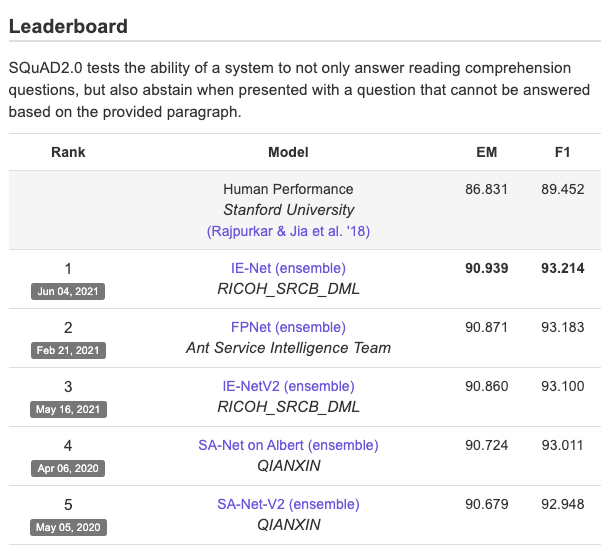This screenshot has height=551, width=614.
Task: Click the Leaderboard heading
Action: coord(68,26)
